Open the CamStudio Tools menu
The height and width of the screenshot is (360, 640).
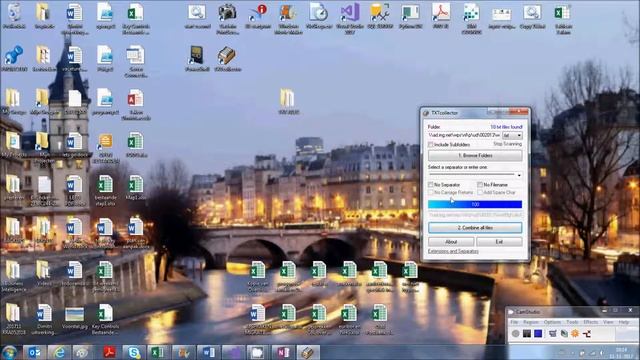click(572, 322)
